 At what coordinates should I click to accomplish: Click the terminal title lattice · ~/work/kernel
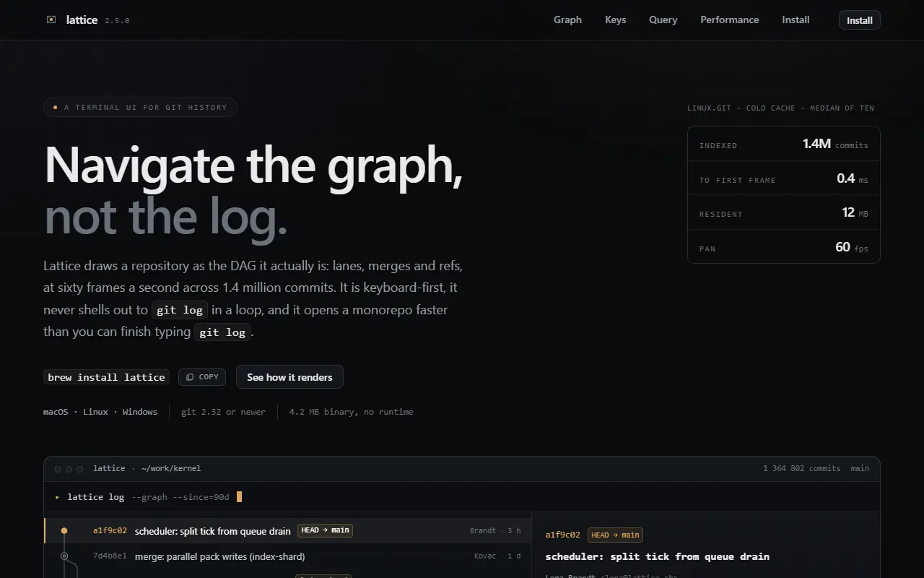pos(147,468)
